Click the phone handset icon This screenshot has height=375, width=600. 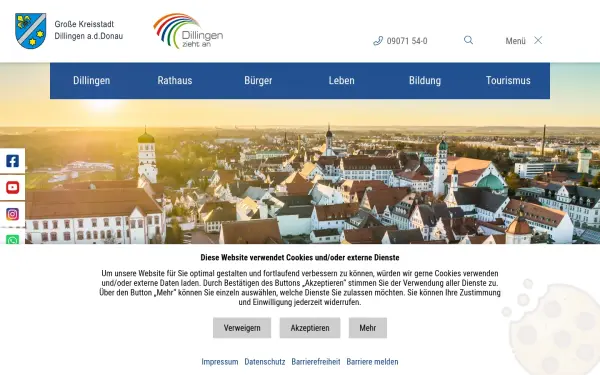(x=378, y=41)
